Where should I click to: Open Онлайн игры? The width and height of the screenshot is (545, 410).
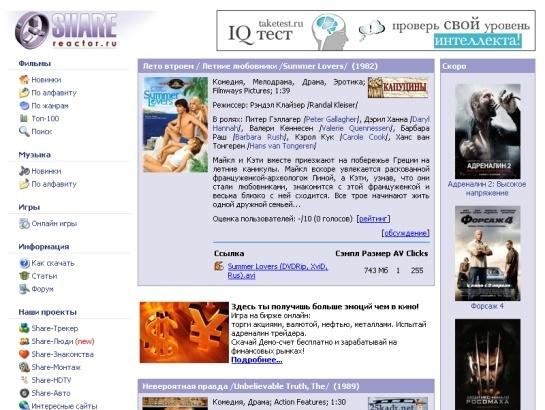54,223
